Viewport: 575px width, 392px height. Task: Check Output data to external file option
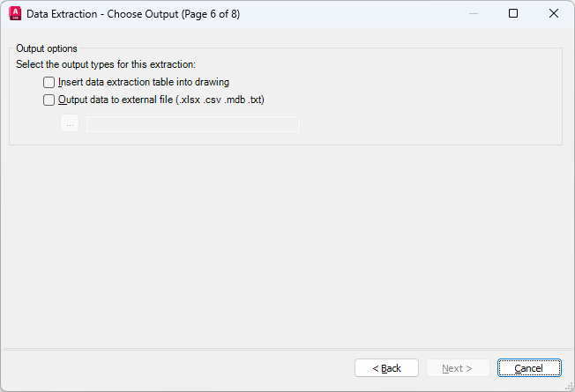point(49,100)
